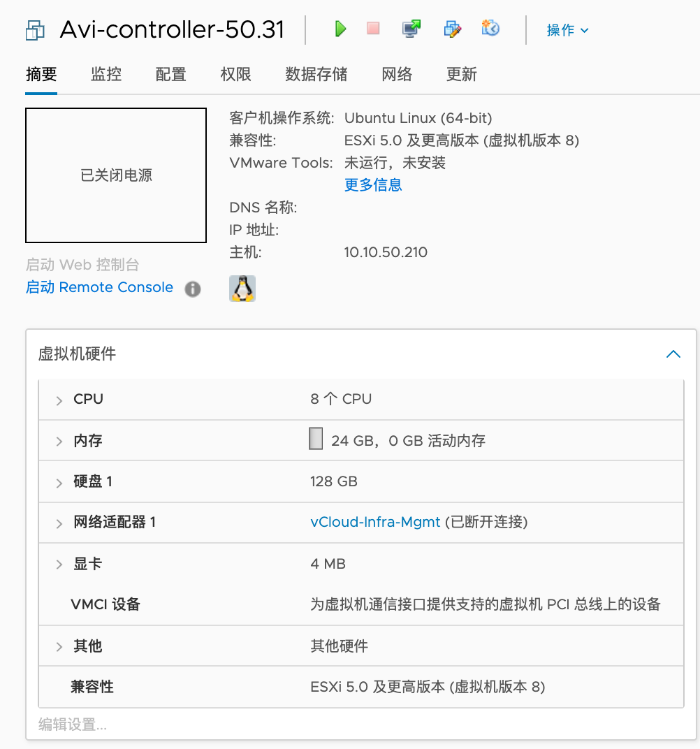Click the VM title Avi-controller-50.31
This screenshot has width=700, height=749.
(172, 29)
